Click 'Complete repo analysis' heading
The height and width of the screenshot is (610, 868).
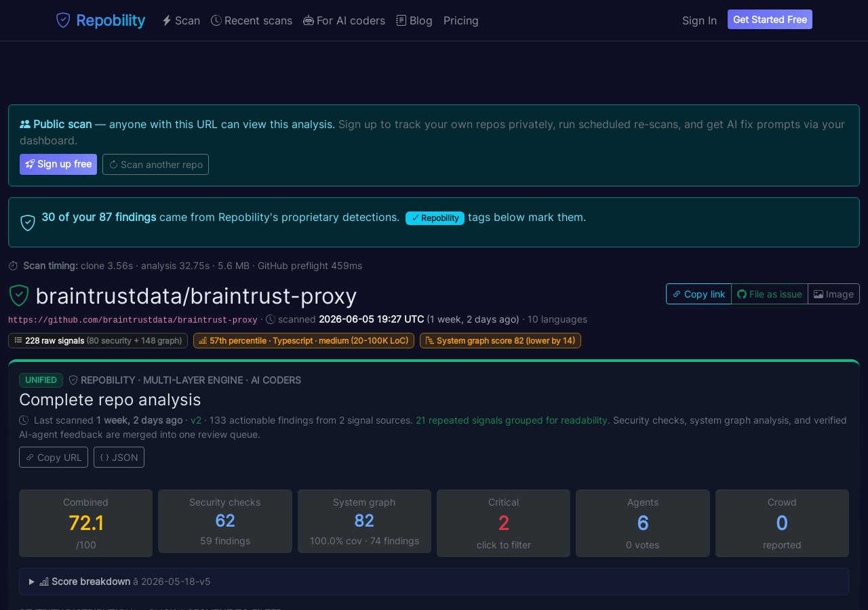click(x=110, y=399)
